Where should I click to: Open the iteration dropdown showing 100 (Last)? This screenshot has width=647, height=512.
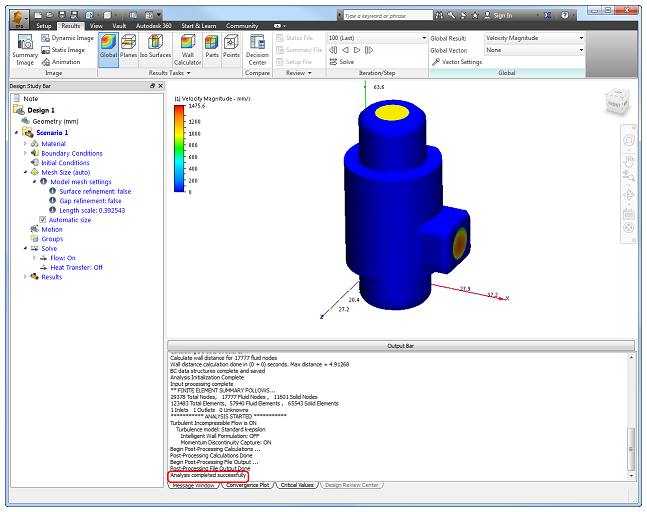(x=377, y=38)
